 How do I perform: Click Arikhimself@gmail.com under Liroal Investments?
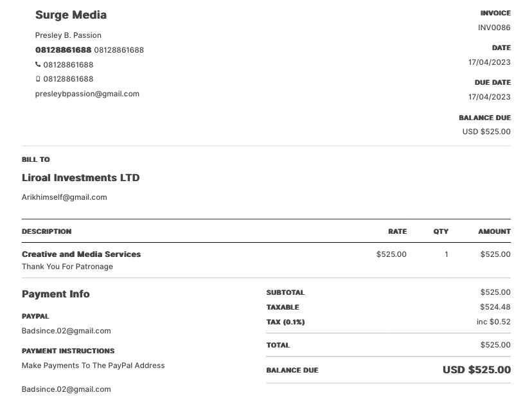click(x=64, y=197)
